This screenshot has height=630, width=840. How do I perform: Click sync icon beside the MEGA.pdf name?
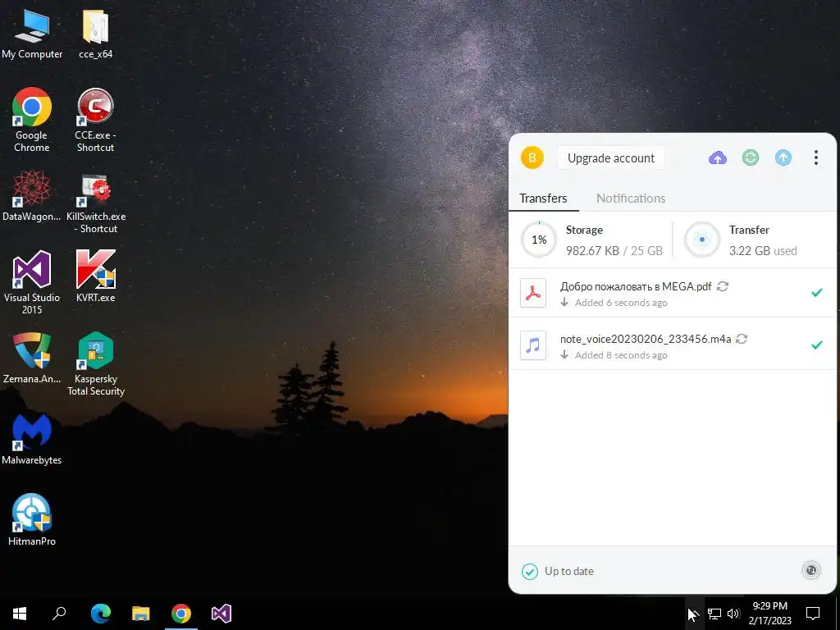tap(723, 286)
